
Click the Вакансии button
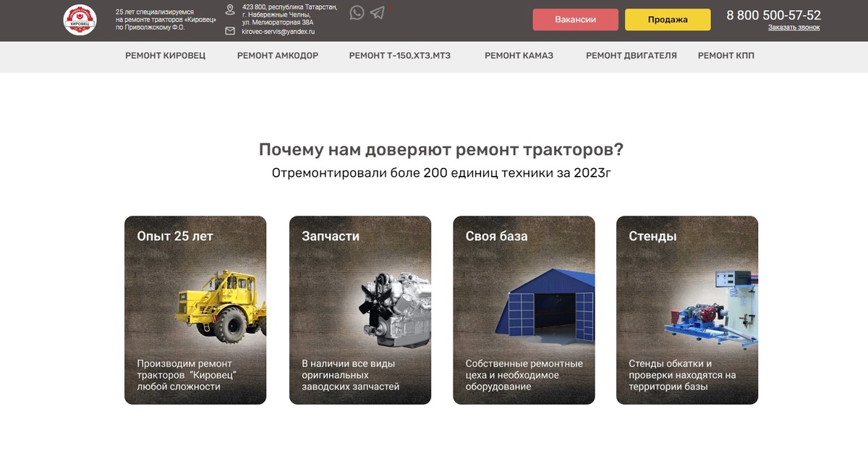coord(576,20)
